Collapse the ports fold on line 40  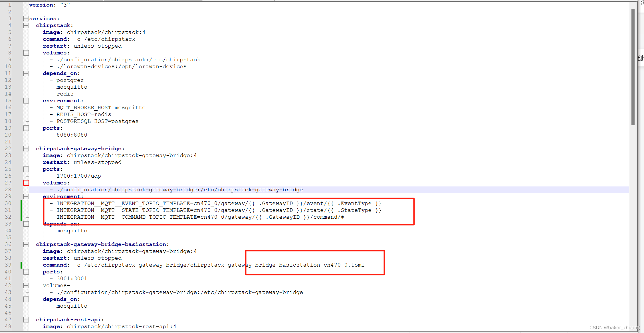point(26,272)
